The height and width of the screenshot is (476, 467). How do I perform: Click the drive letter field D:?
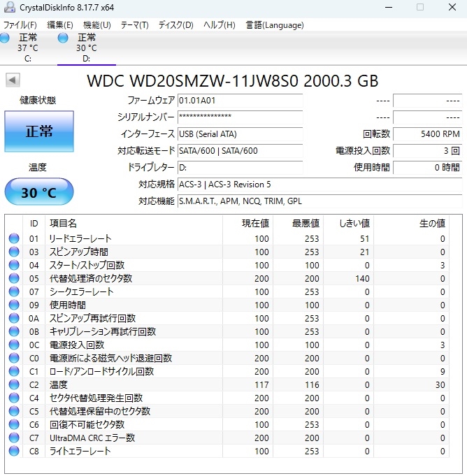[x=240, y=168]
